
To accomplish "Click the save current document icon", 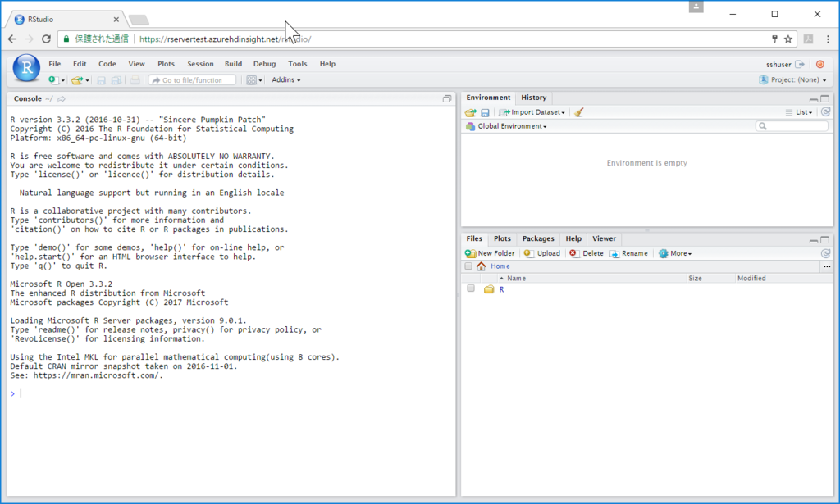I will pyautogui.click(x=101, y=80).
